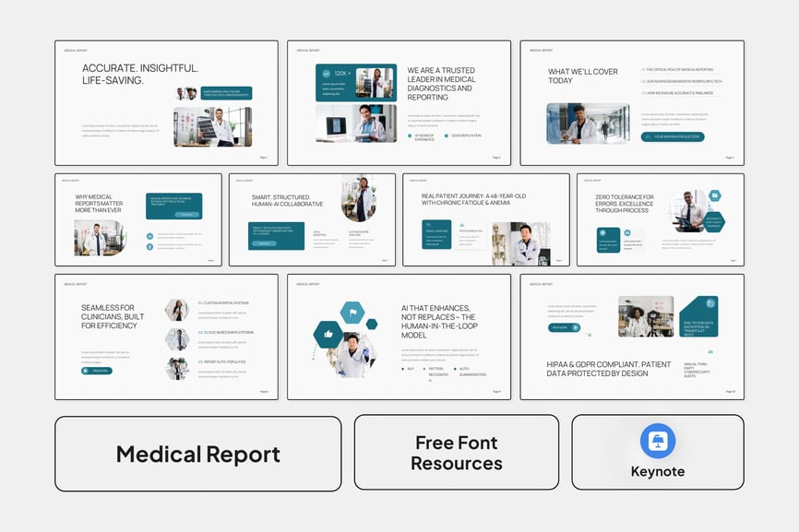Image resolution: width=799 pixels, height=532 pixels.
Task: Click the Free Font Resources box
Action: tap(456, 454)
